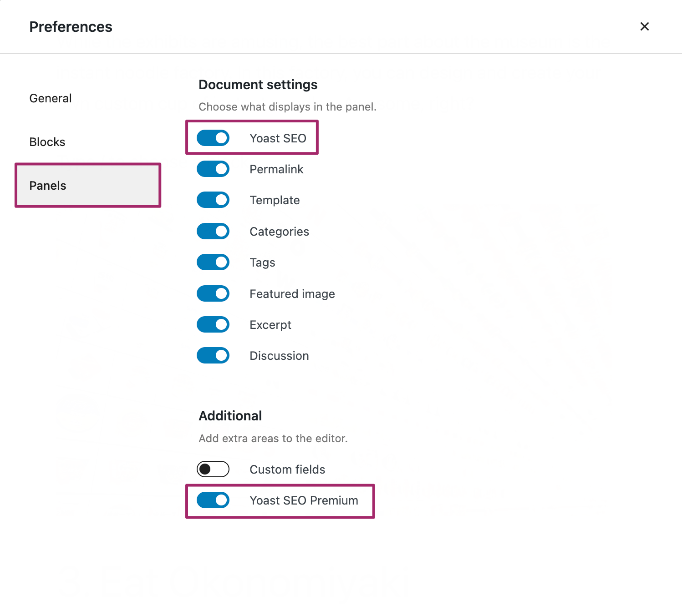
Task: Toggle the Tags panel switch
Action: point(213,262)
